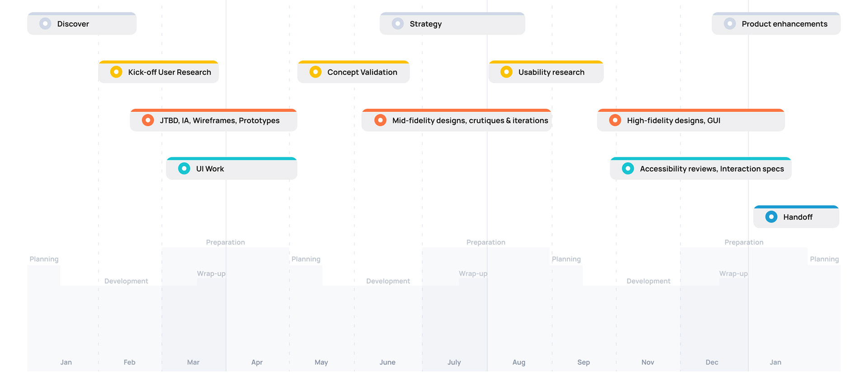Click the Planning label above September

coord(566,259)
